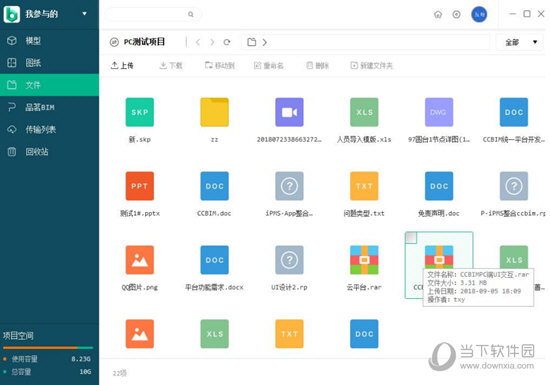
Task: Open the settings circle icon near avatar
Action: pos(456,14)
